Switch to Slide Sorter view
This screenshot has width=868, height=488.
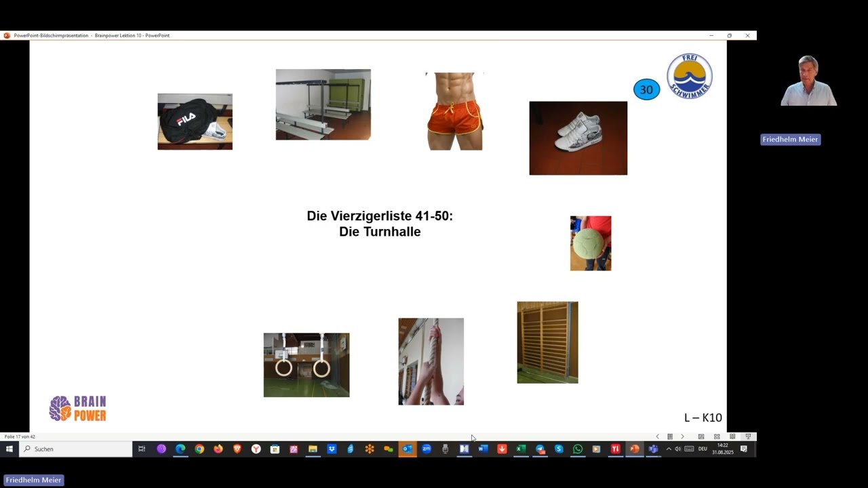point(717,436)
